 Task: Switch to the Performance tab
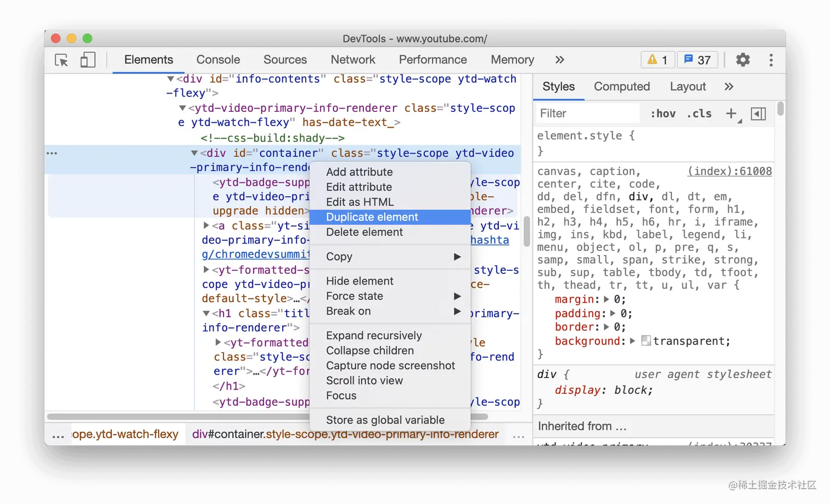(433, 60)
